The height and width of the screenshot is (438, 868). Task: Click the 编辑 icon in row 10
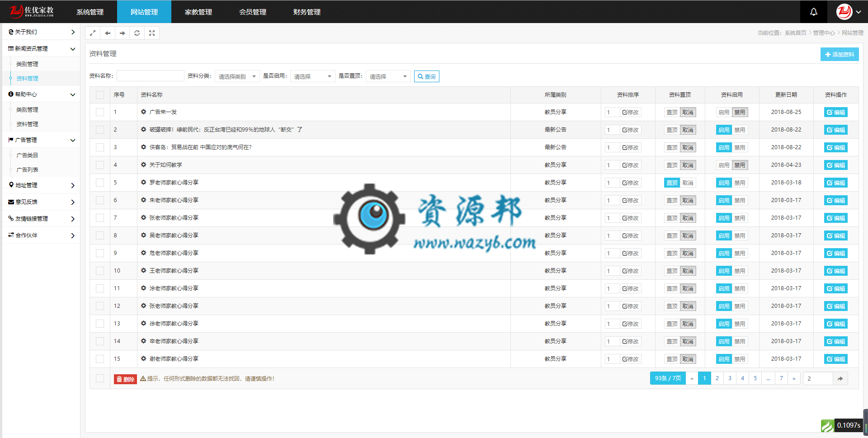pyautogui.click(x=835, y=271)
